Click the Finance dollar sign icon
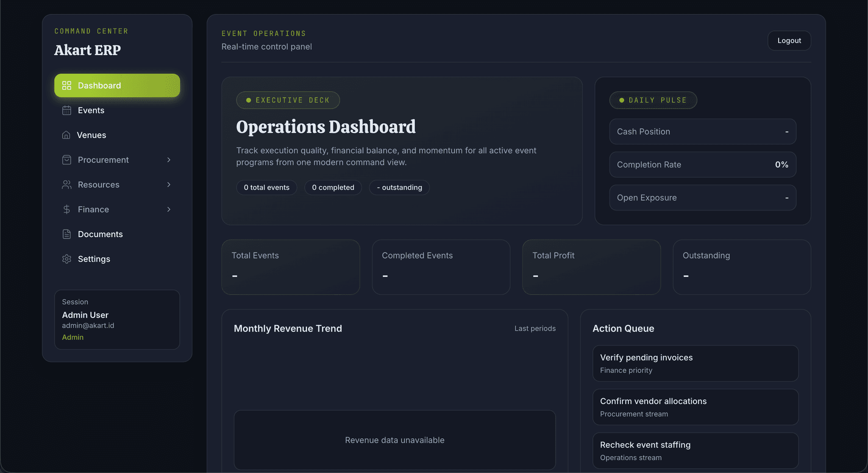This screenshot has height=473, width=868. [67, 210]
